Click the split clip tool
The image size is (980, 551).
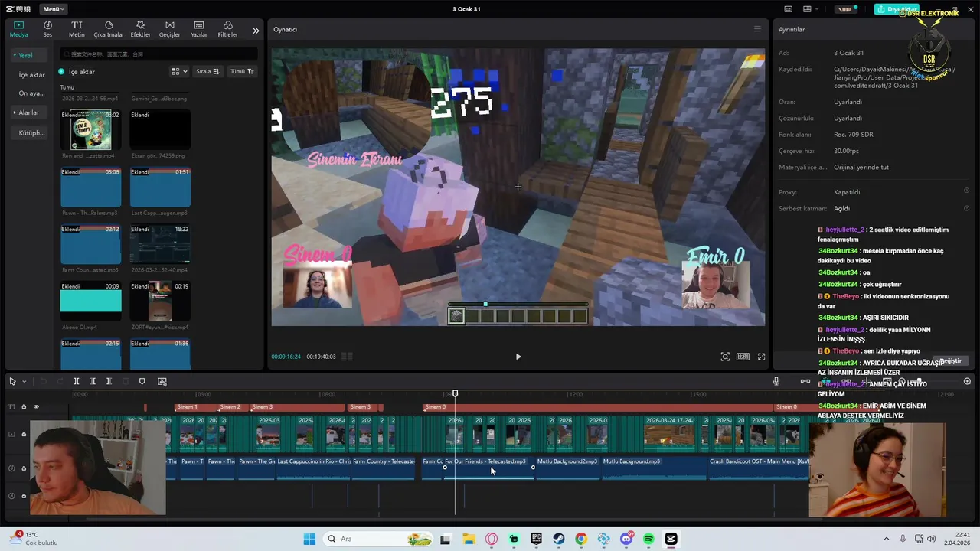pos(76,381)
